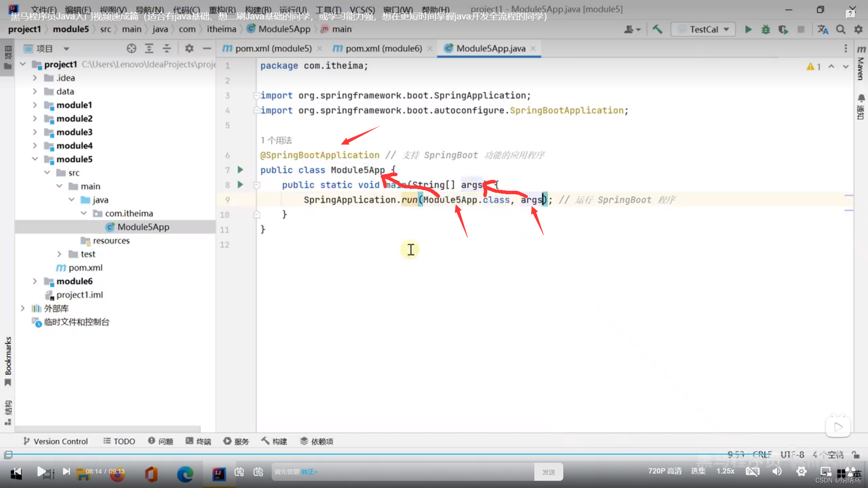Click the danmaku comment input field
The height and width of the screenshot is (488, 868).
pyautogui.click(x=402, y=472)
